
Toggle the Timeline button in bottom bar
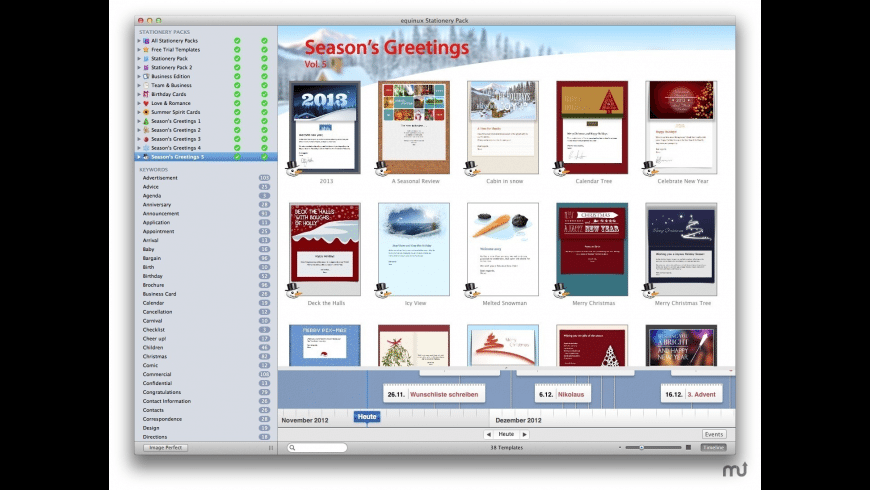coord(714,447)
